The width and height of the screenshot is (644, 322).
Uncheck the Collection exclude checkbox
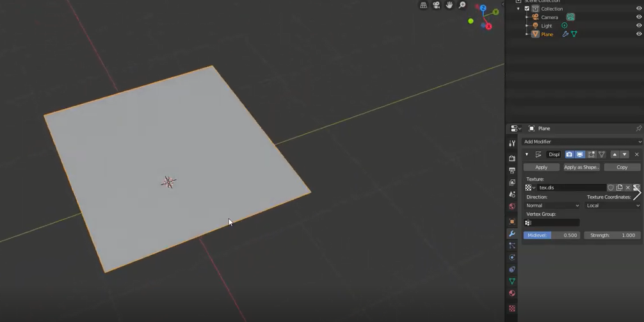527,8
